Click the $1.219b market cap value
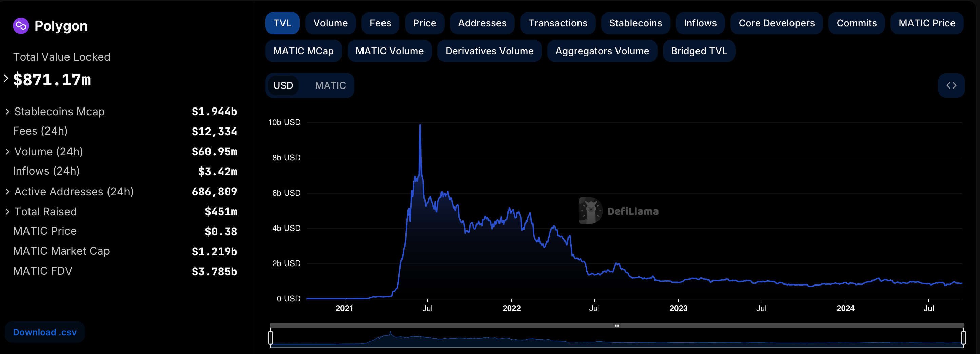This screenshot has height=354, width=980. point(214,251)
